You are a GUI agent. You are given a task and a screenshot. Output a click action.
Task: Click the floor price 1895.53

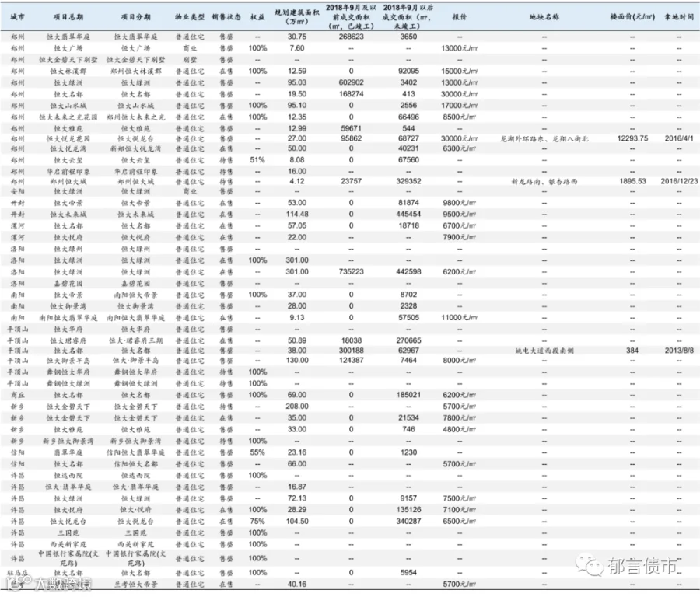632,181
